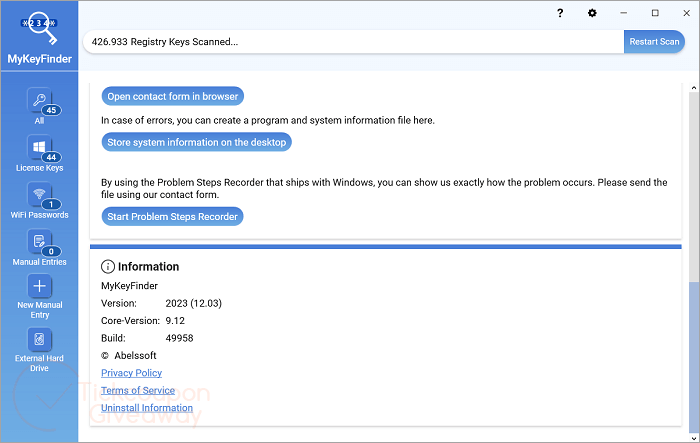Image resolution: width=700 pixels, height=443 pixels.
Task: Open settings via the gear icon
Action: 592,13
